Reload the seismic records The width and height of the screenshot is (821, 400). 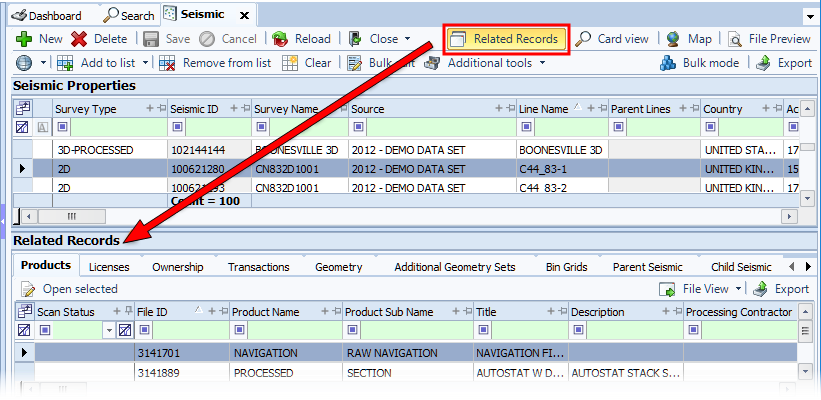302,39
